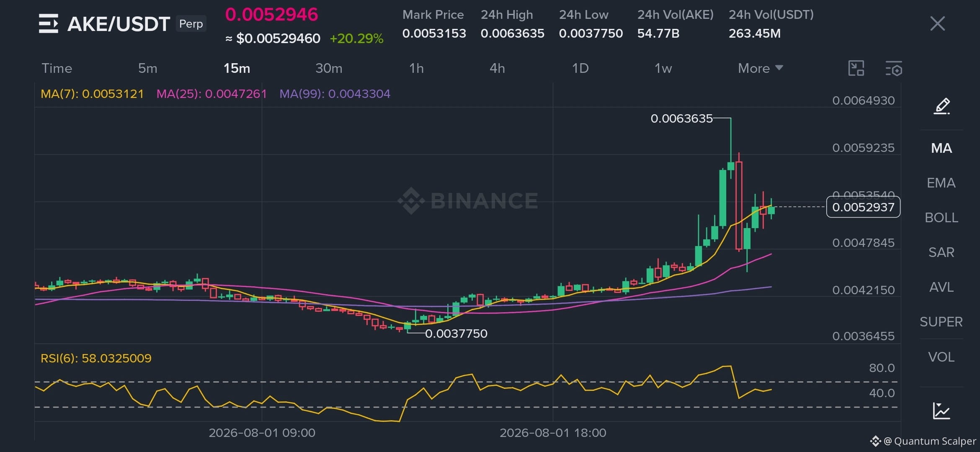Click the Mark Price value 0.0053153
This screenshot has width=980, height=452.
pos(434,33)
